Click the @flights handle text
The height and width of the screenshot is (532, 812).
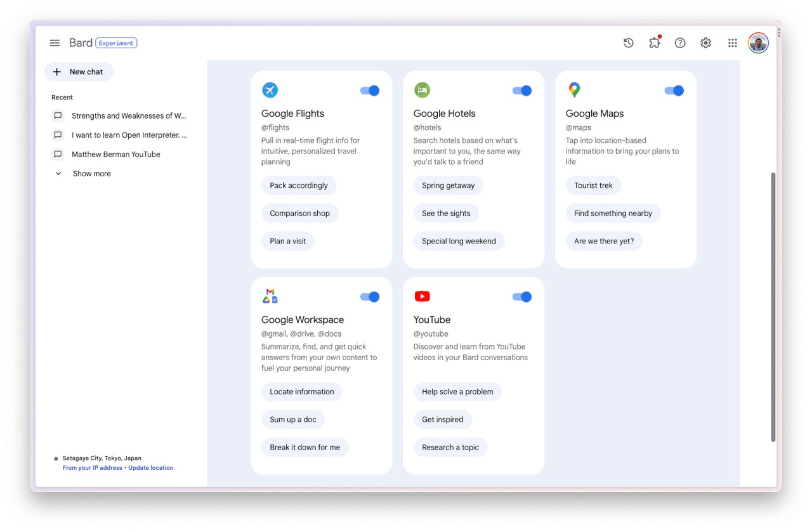[x=275, y=127]
